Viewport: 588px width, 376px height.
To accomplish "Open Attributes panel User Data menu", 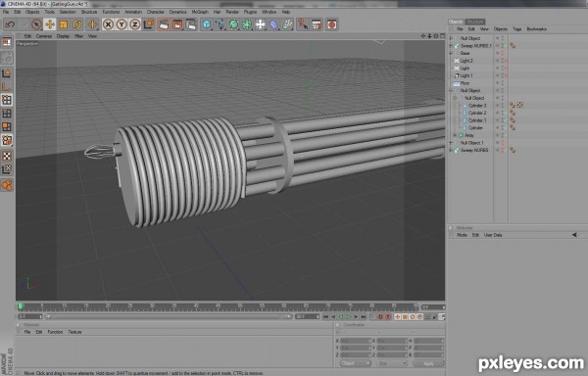I will (493, 235).
